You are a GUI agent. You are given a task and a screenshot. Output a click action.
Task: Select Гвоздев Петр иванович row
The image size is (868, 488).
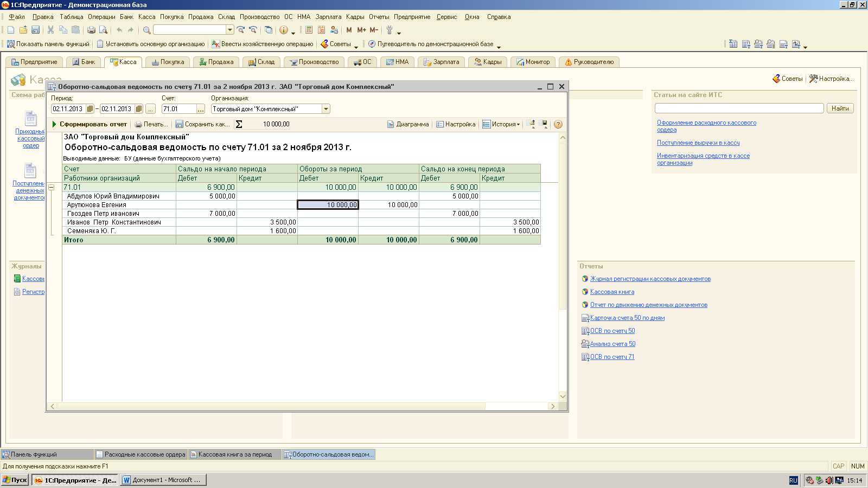pos(302,214)
